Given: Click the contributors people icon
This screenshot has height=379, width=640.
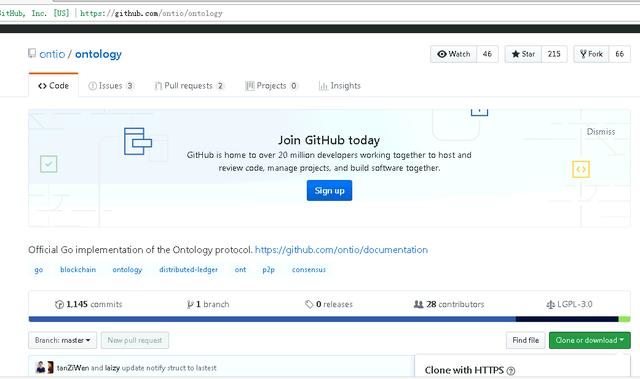Looking at the screenshot, I should pos(418,304).
